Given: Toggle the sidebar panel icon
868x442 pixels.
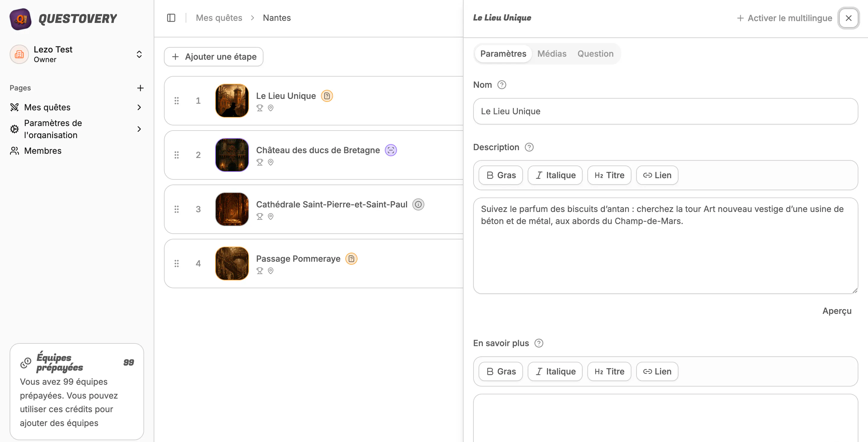Looking at the screenshot, I should 171,18.
